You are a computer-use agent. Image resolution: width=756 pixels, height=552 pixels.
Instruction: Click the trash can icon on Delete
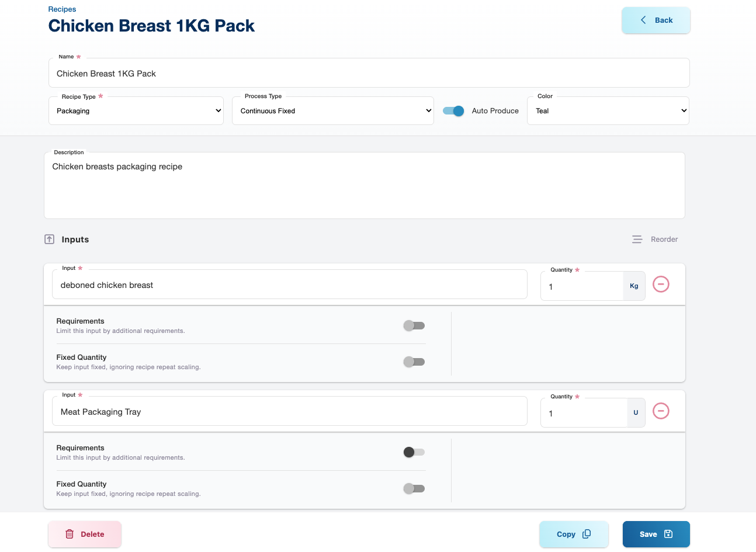[70, 534]
